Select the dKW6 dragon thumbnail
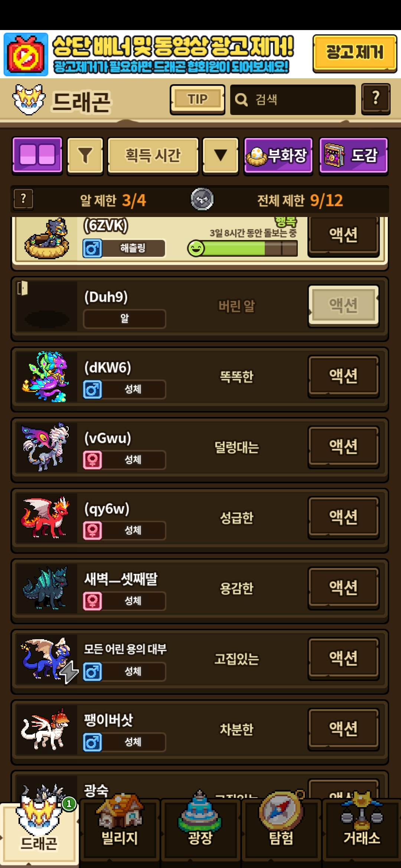Screen dimensions: 401x868 click(46, 377)
